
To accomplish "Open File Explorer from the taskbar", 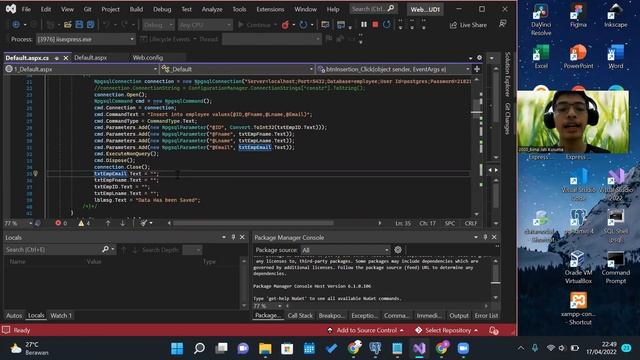I will click(265, 348).
